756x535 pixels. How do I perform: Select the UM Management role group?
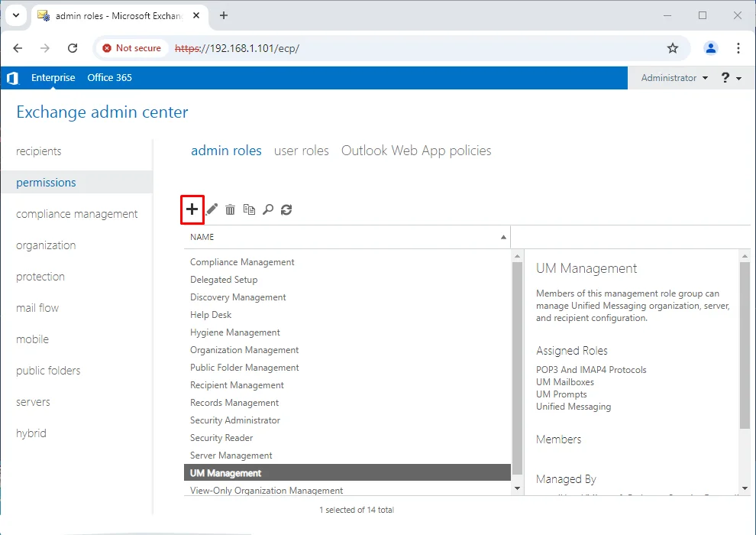pos(347,473)
